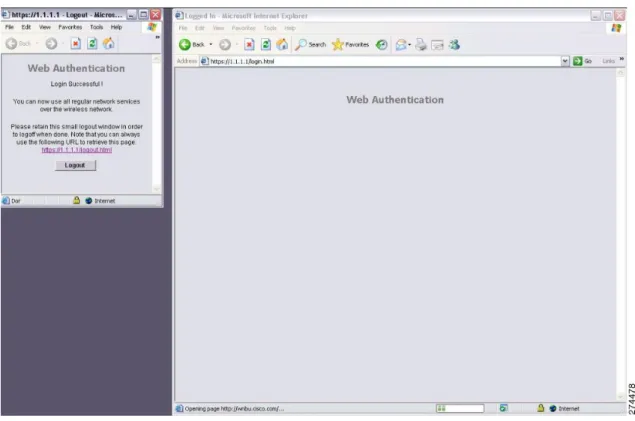The height and width of the screenshot is (421, 635).
Task: Follow the https://1.1.1.1/logout.html link
Action: click(x=77, y=150)
